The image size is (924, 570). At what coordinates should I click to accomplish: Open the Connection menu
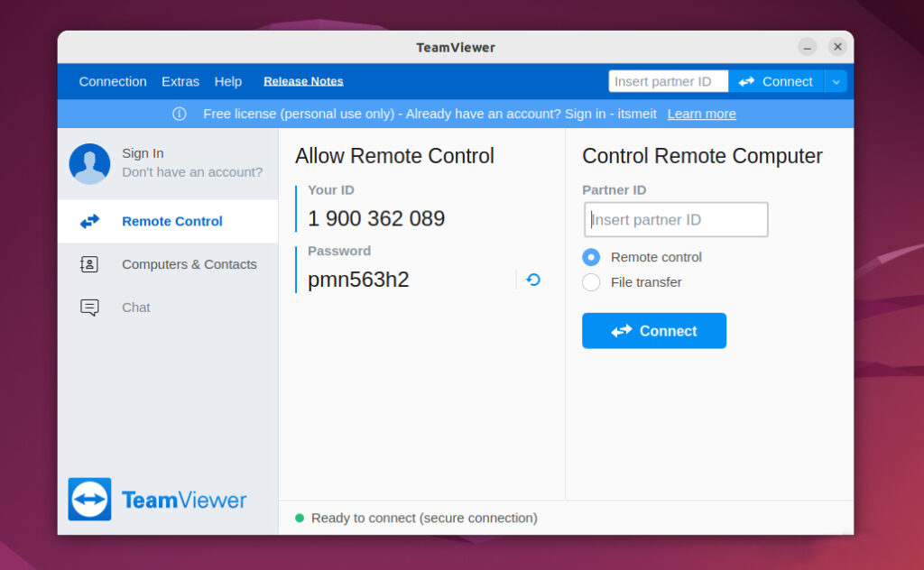point(112,81)
